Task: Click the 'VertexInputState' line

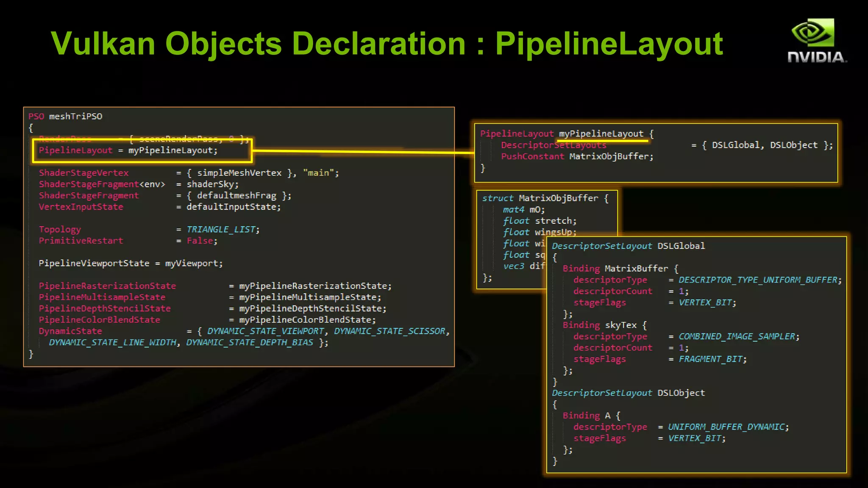Action: pos(160,207)
